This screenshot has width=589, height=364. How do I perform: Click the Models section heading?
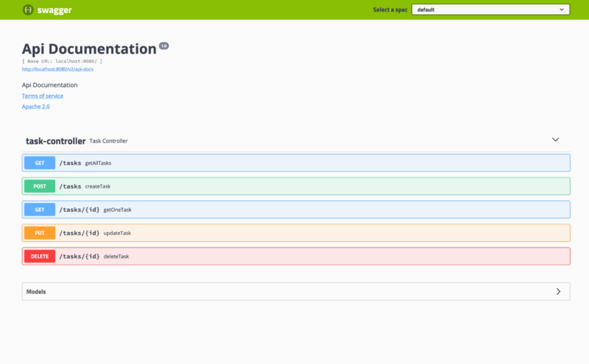(36, 291)
